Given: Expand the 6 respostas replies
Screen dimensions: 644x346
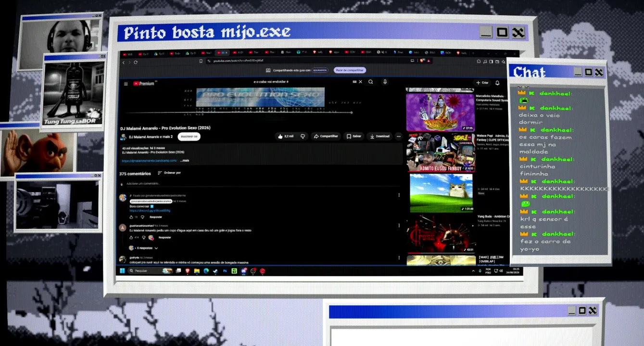Looking at the screenshot, I should click(143, 248).
